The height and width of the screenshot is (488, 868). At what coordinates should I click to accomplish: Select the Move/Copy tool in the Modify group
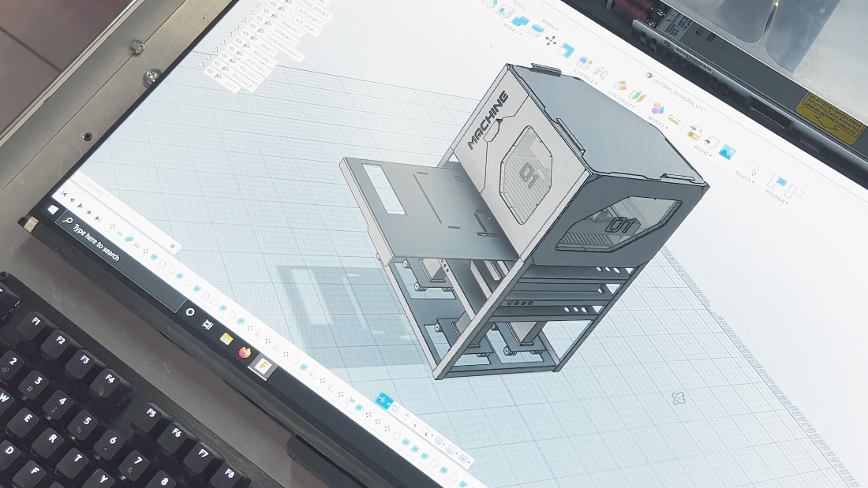coord(550,40)
